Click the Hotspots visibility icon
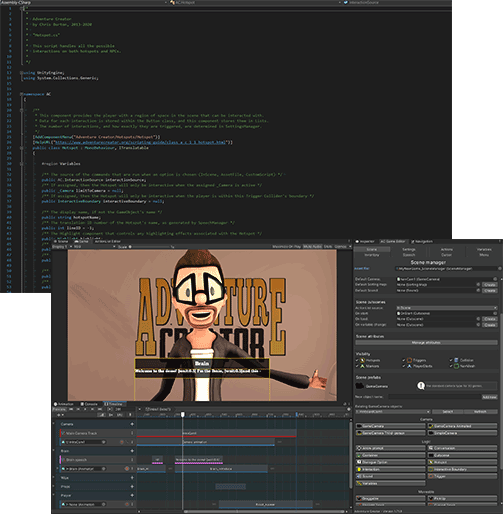The height and width of the screenshot is (518, 503). pos(362,360)
